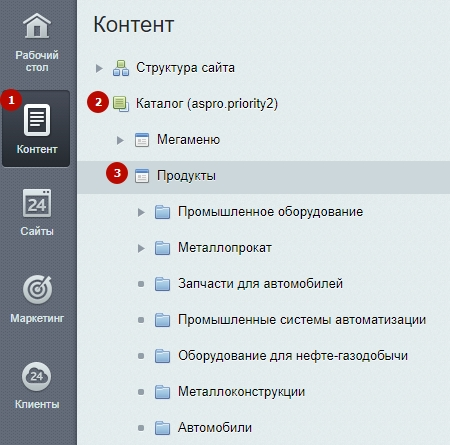The width and height of the screenshot is (450, 445).
Task: Select the Автомобили section
Action: [x=215, y=428]
